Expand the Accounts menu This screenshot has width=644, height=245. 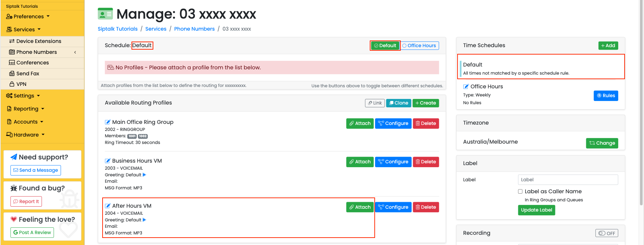coord(25,122)
